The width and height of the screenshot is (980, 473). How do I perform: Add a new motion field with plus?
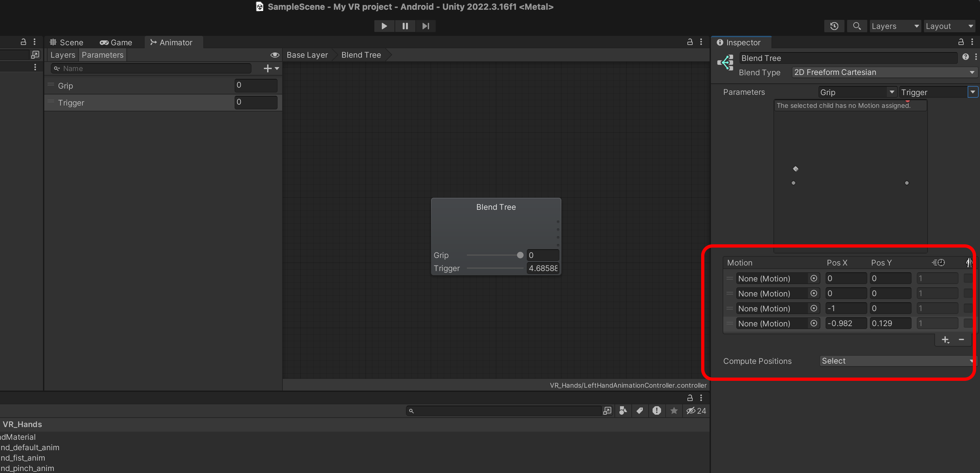pos(945,340)
